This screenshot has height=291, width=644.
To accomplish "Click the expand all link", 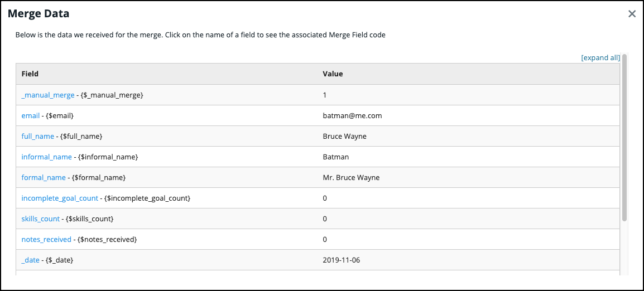I will coord(600,57).
